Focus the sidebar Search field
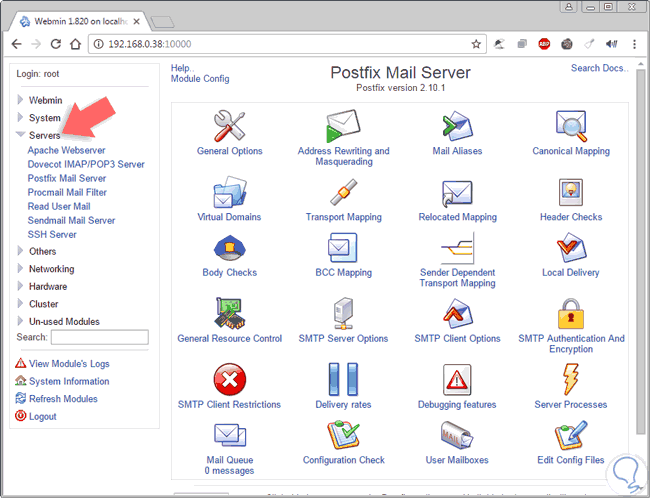Image resolution: width=650 pixels, height=498 pixels. [99, 337]
